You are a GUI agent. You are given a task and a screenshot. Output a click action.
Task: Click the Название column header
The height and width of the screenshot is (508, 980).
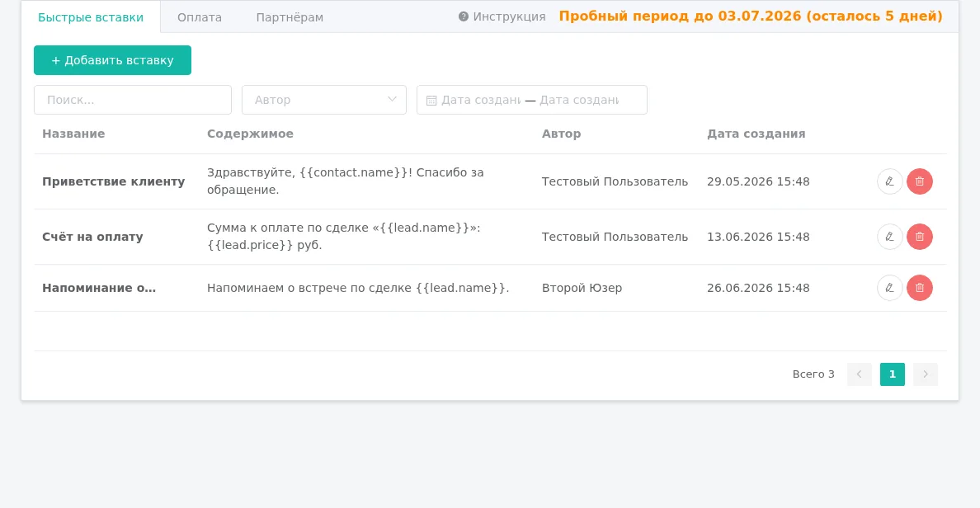point(73,134)
